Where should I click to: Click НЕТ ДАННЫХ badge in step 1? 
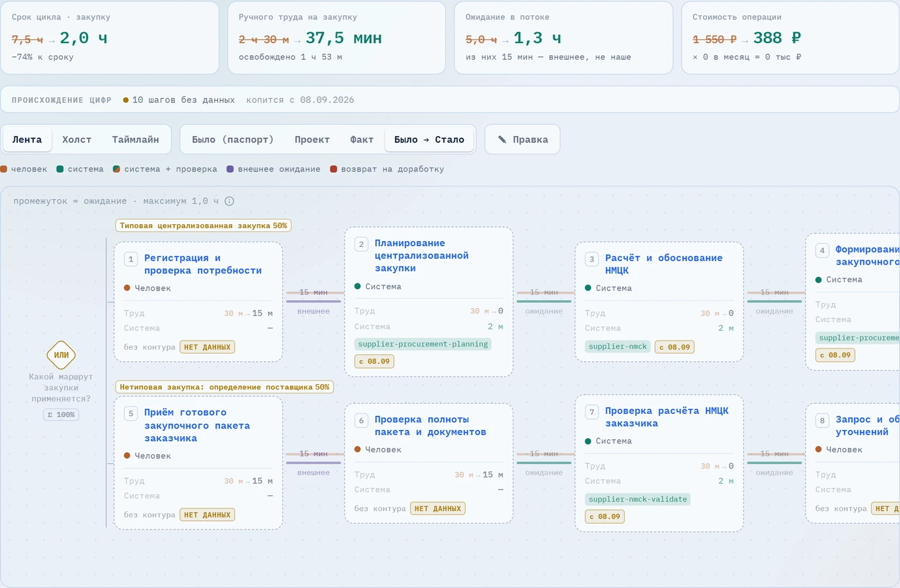coord(207,347)
